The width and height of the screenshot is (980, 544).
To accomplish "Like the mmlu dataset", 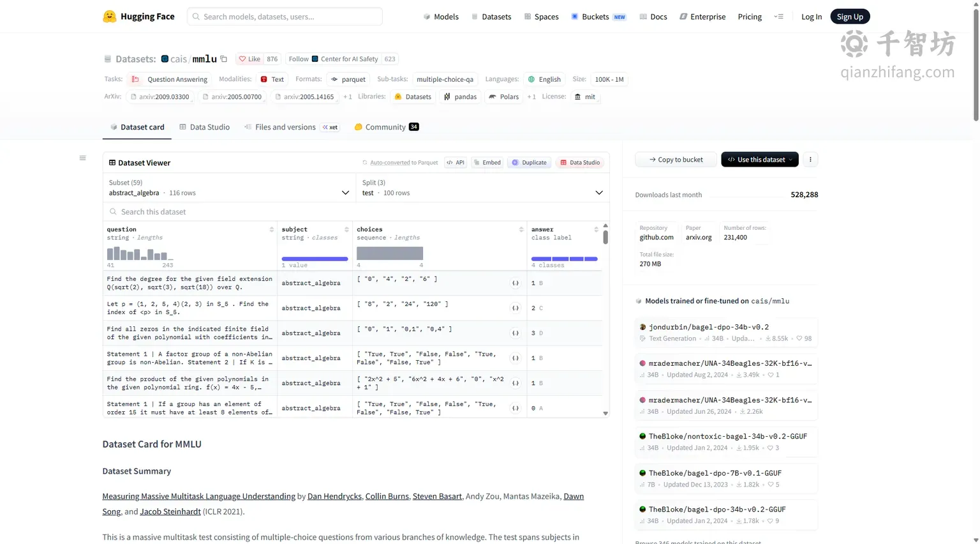I will (249, 59).
